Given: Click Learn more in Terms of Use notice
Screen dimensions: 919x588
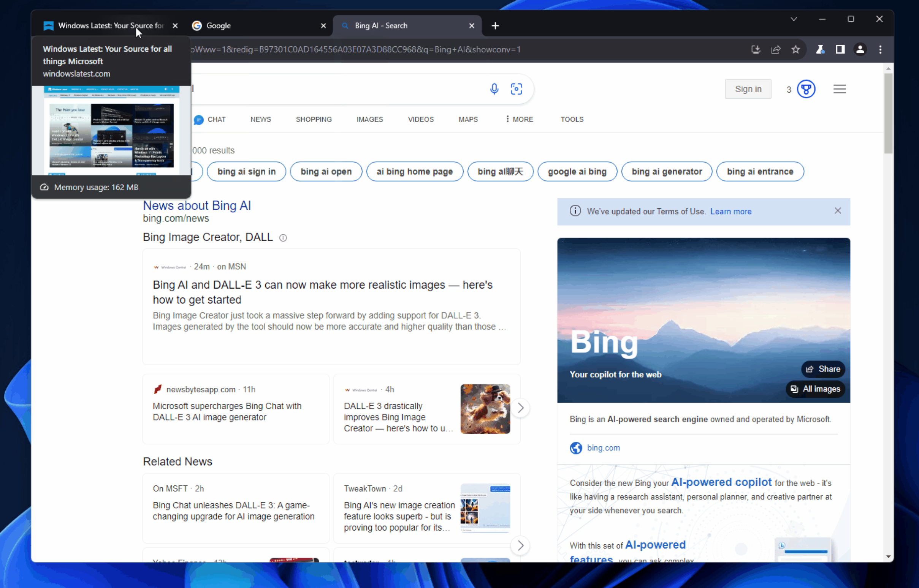Looking at the screenshot, I should click(730, 212).
